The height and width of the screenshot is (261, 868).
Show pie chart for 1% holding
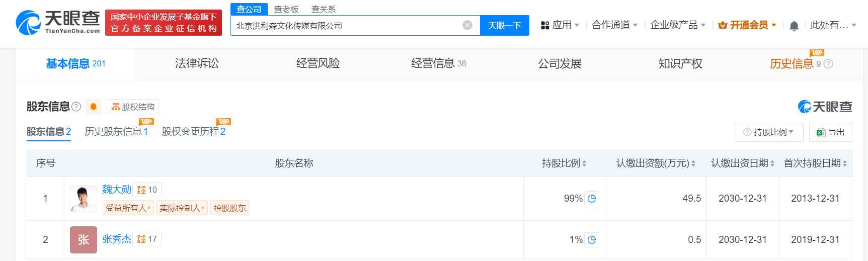tap(592, 240)
